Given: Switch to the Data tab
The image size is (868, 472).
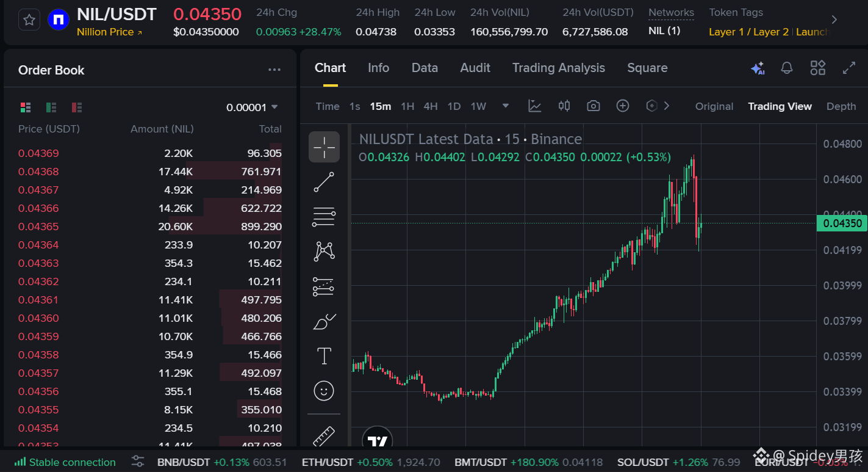Looking at the screenshot, I should 425,68.
